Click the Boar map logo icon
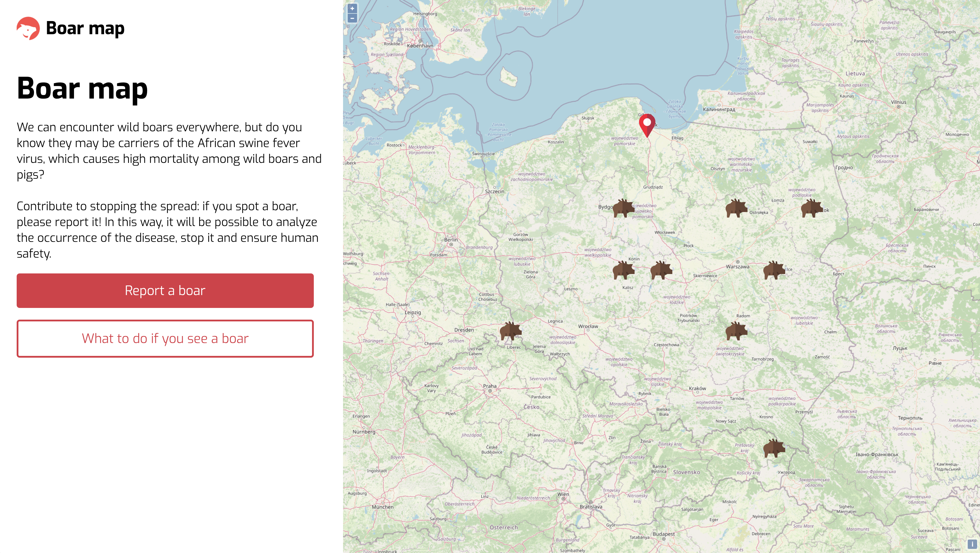The image size is (980, 553). pyautogui.click(x=28, y=28)
